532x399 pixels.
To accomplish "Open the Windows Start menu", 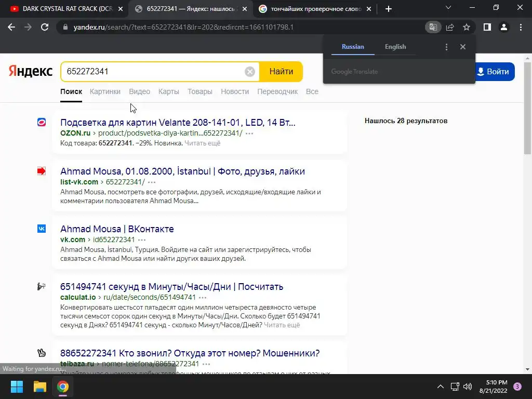I will tap(17, 387).
